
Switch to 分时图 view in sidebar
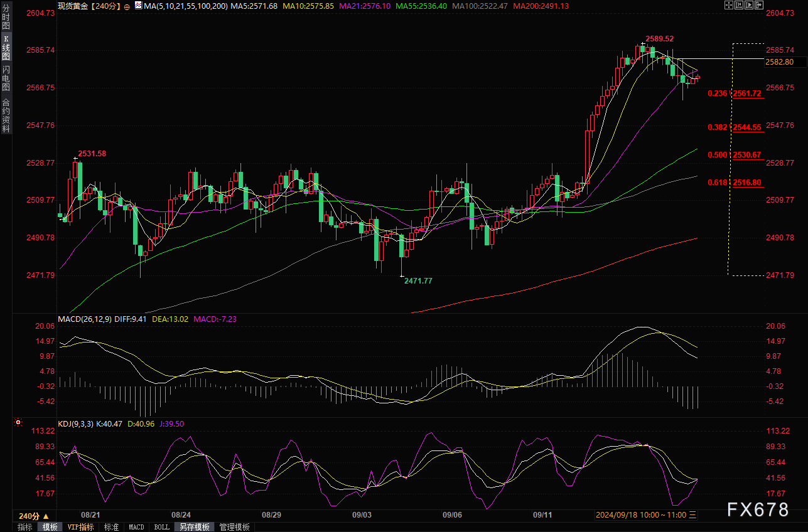coord(6,19)
